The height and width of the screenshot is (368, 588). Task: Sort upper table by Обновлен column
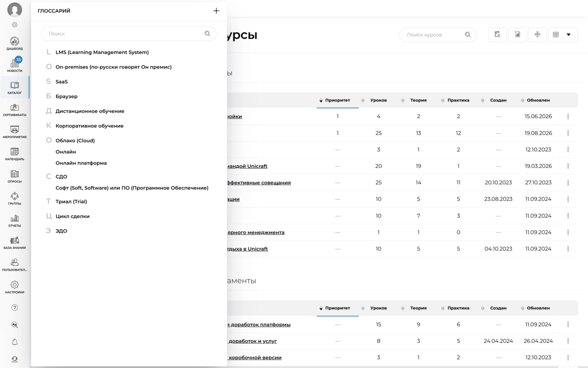pyautogui.click(x=538, y=100)
